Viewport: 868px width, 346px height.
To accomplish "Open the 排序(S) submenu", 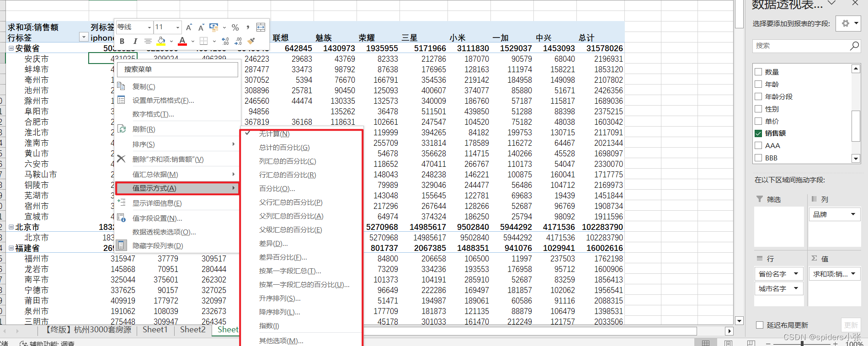I will coord(177,144).
